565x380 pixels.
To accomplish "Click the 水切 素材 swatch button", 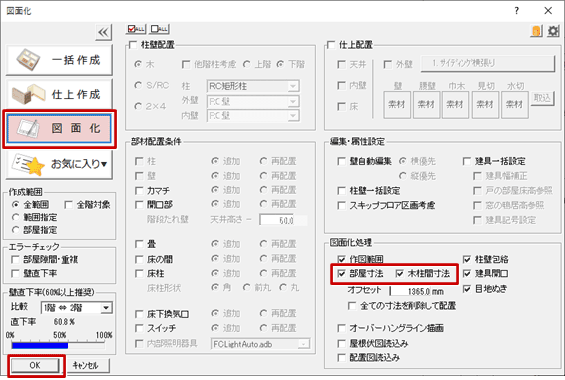I will pyautogui.click(x=515, y=104).
